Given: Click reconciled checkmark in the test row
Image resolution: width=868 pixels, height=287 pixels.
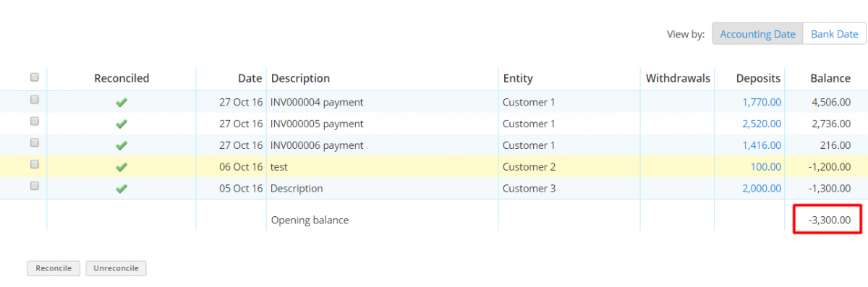Looking at the screenshot, I should coord(122,168).
